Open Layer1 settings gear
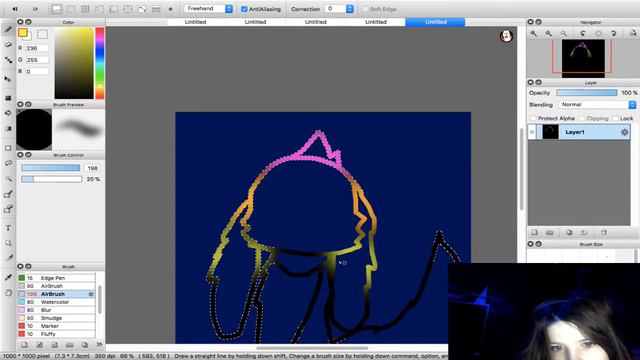 pos(624,132)
